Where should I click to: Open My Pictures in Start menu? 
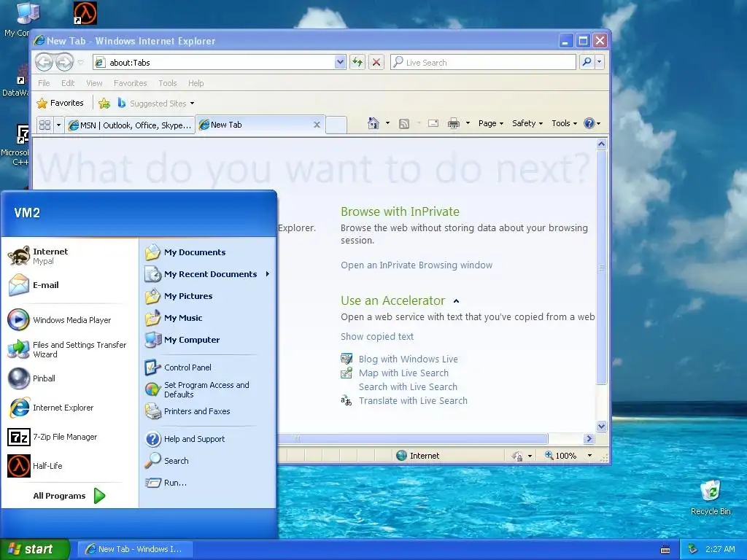208,296
